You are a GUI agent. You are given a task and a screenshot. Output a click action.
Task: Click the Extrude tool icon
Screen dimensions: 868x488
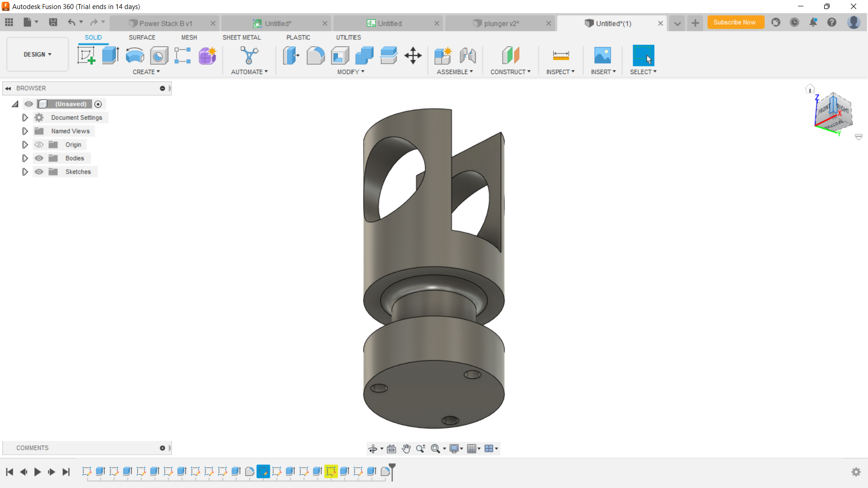110,56
